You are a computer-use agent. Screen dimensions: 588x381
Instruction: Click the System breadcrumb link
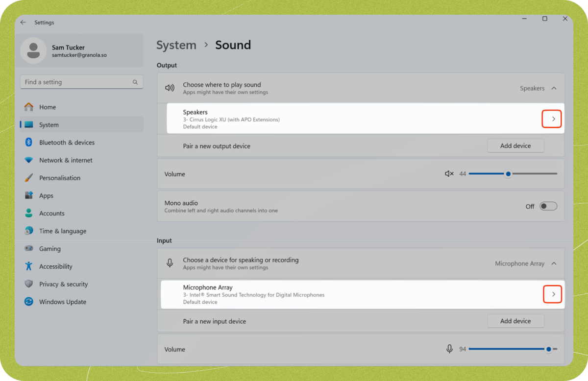(x=176, y=45)
